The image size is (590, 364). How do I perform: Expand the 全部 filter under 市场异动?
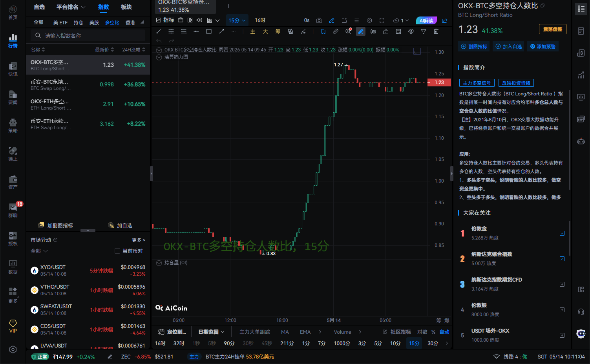click(39, 251)
